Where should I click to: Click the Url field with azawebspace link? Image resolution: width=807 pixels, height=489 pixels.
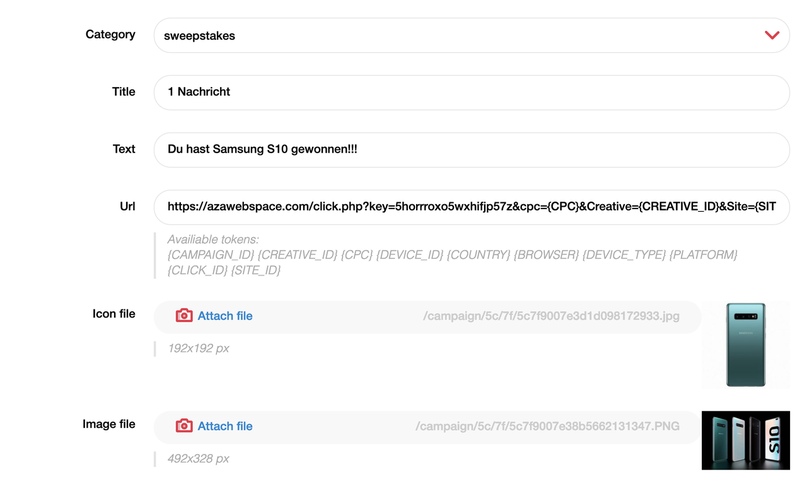(x=471, y=207)
